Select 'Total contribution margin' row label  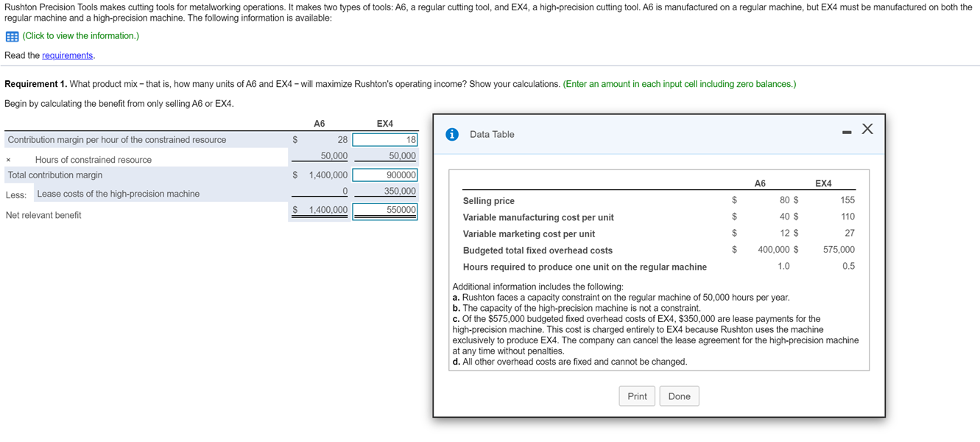(55, 175)
